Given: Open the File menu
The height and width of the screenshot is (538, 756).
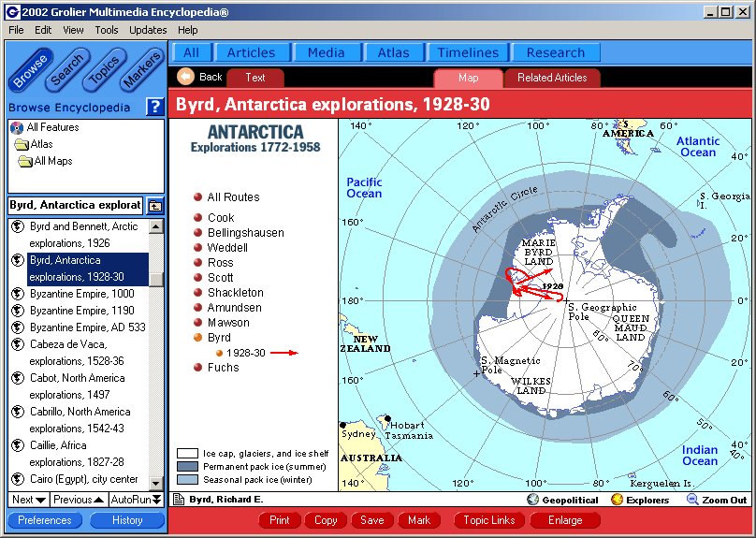Looking at the screenshot, I should [16, 30].
